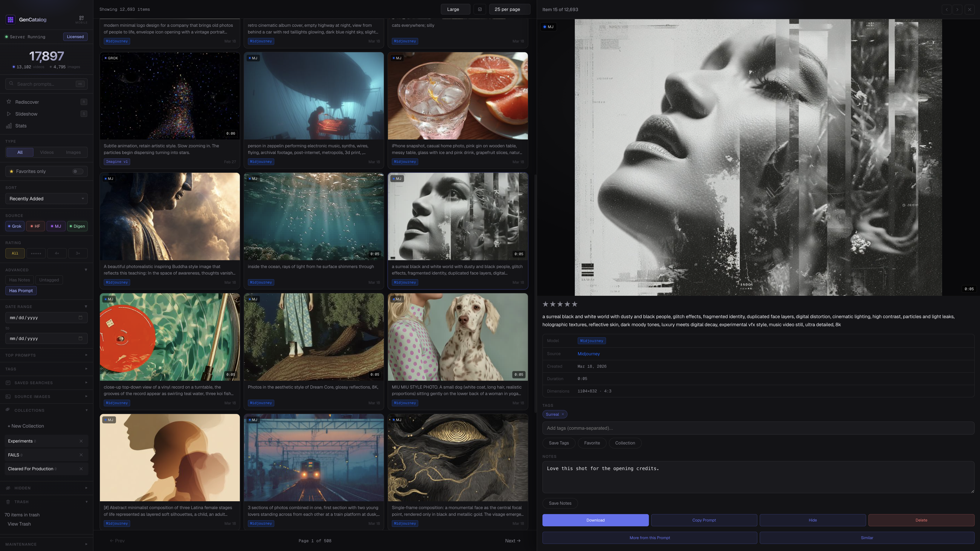Viewport: 980px width, 551px height.
Task: Open the Trash section icon
Action: tap(8, 502)
